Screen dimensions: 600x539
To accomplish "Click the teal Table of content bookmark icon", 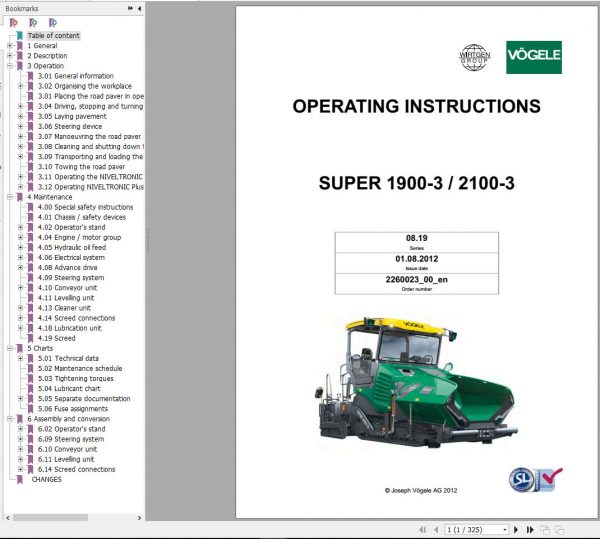I will tap(20, 36).
